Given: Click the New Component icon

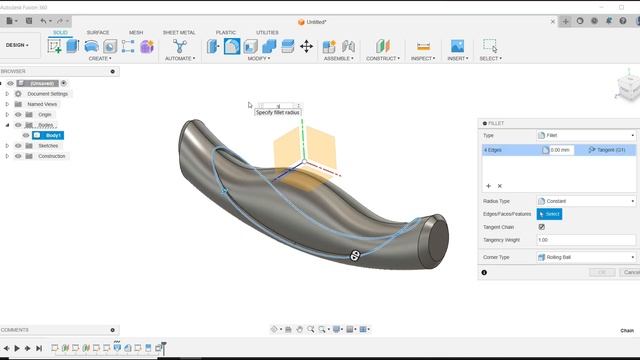Looking at the screenshot, I should pos(329,46).
